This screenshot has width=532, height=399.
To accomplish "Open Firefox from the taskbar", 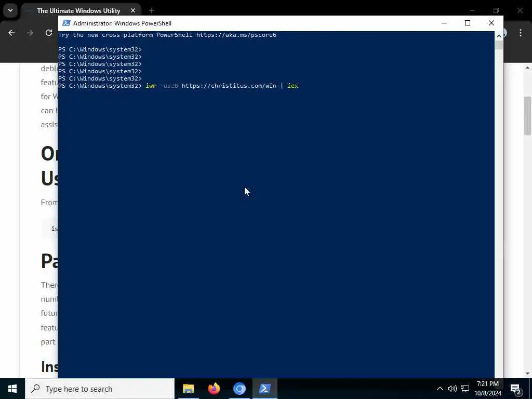I will [x=214, y=389].
